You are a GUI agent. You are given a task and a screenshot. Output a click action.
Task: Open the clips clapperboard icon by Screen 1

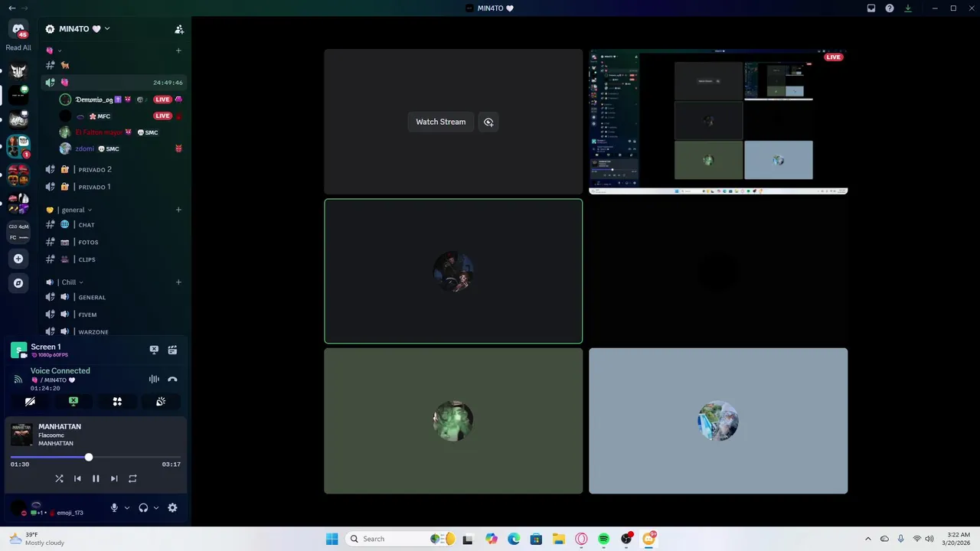tap(172, 350)
